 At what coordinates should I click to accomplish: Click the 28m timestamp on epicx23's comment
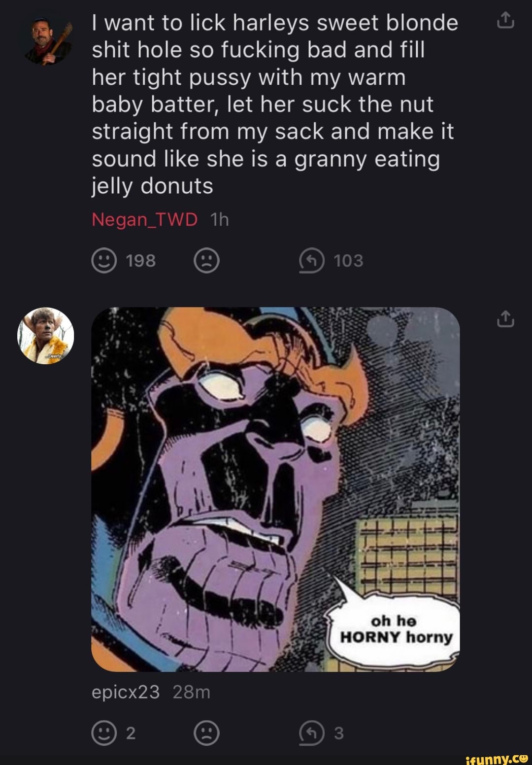(x=192, y=692)
